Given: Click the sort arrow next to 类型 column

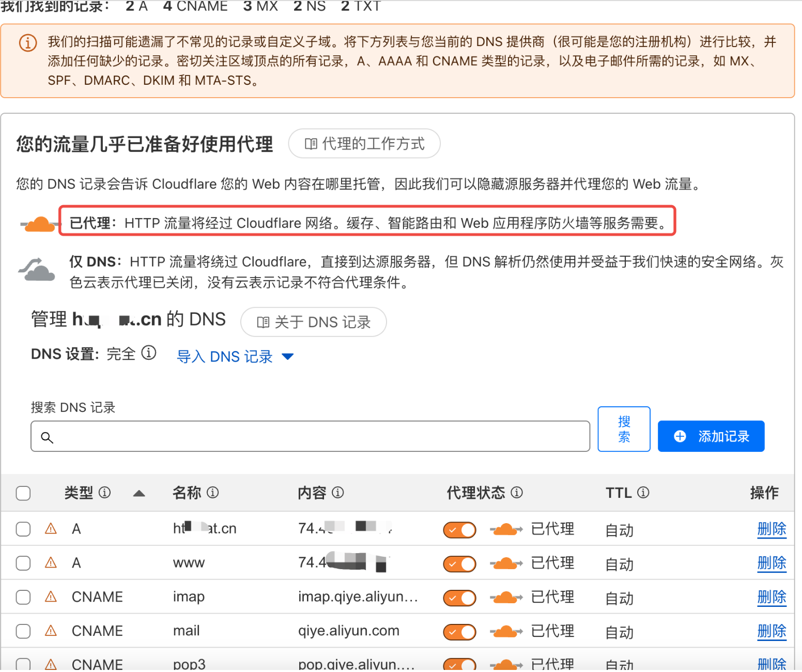Looking at the screenshot, I should coord(139,494).
